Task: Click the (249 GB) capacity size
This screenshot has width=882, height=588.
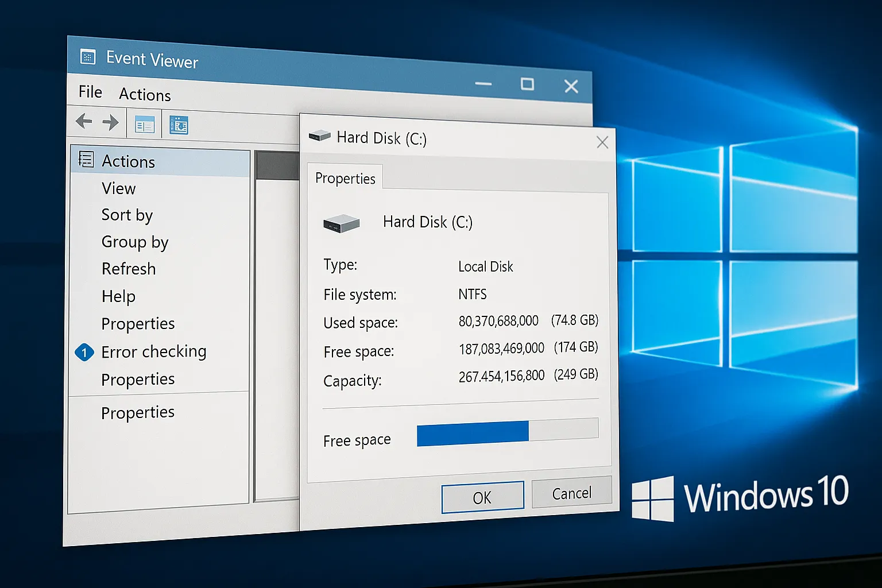Action: (576, 374)
